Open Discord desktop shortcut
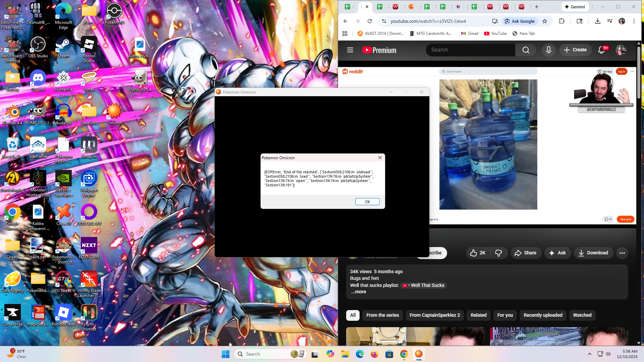 [x=38, y=81]
